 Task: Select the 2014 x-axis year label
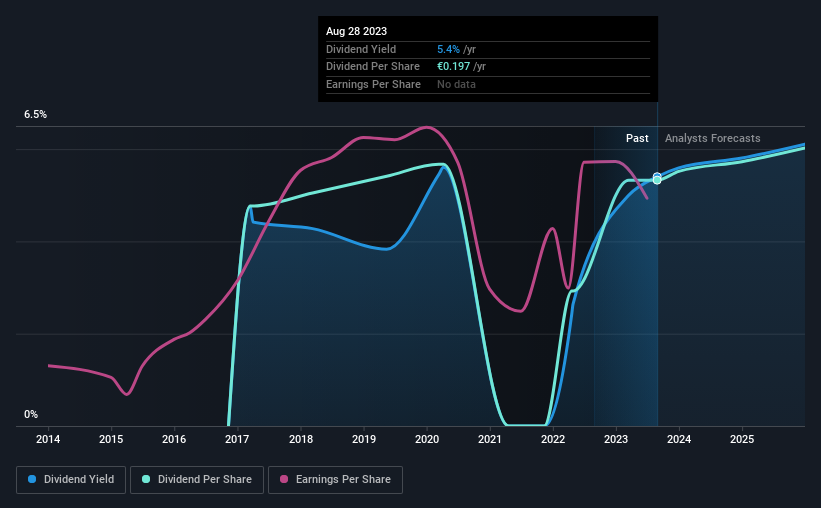[48, 439]
